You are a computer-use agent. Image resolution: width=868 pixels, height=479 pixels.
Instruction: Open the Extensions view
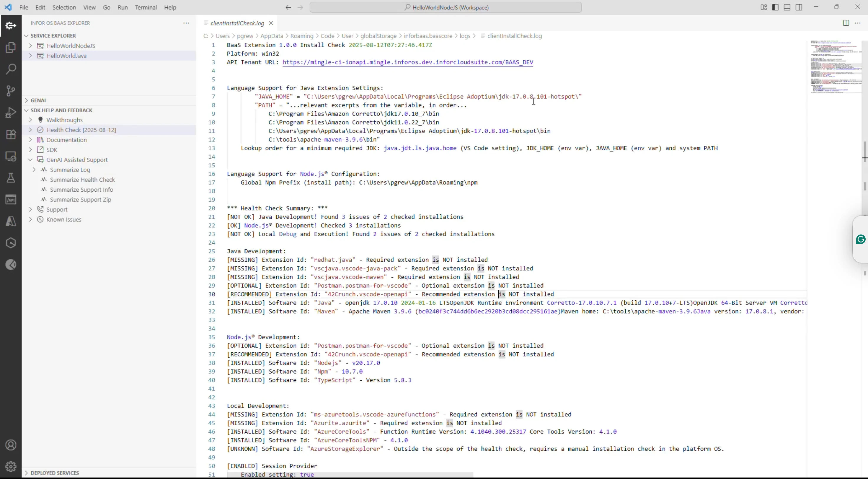[11, 134]
